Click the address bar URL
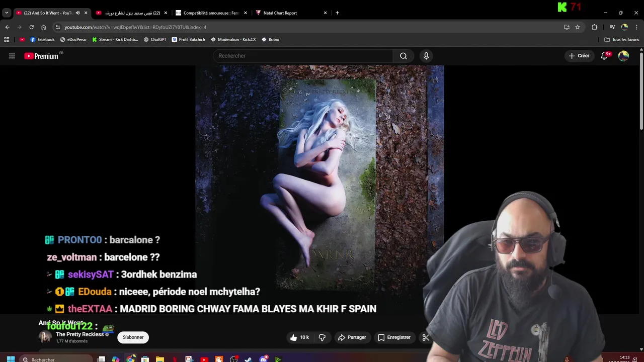This screenshot has height=362, width=644. pos(135,27)
